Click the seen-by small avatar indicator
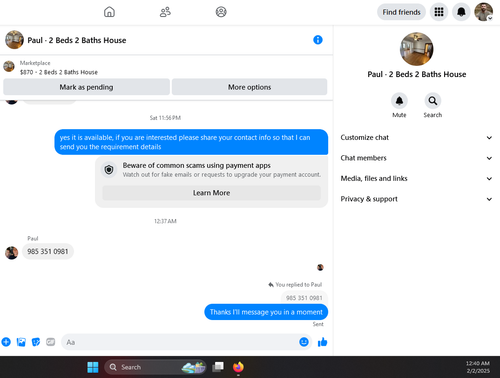 (x=320, y=267)
